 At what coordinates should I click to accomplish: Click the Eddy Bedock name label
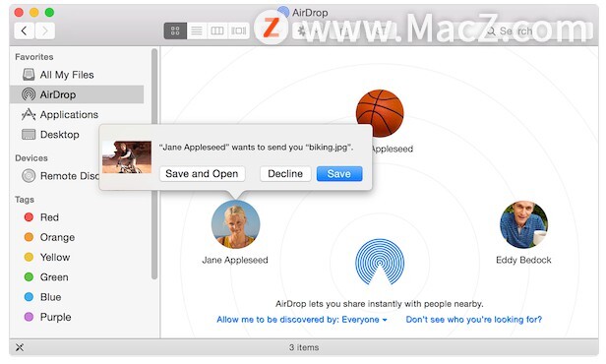coord(523,260)
